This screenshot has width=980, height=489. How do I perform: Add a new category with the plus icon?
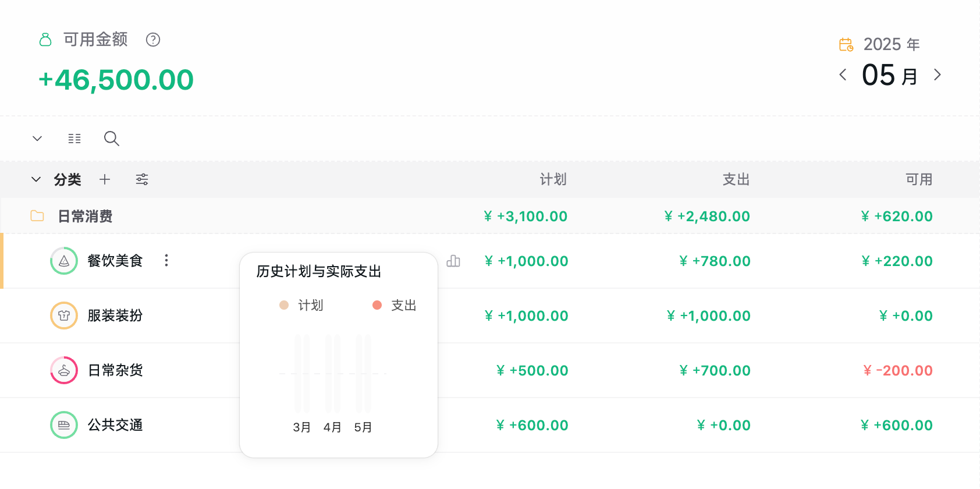(x=105, y=179)
